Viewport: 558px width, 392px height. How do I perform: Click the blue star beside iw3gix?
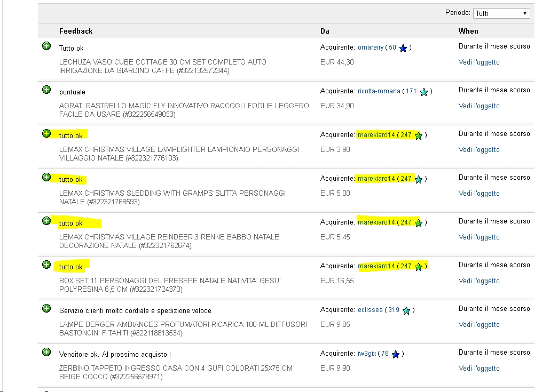coord(396,354)
